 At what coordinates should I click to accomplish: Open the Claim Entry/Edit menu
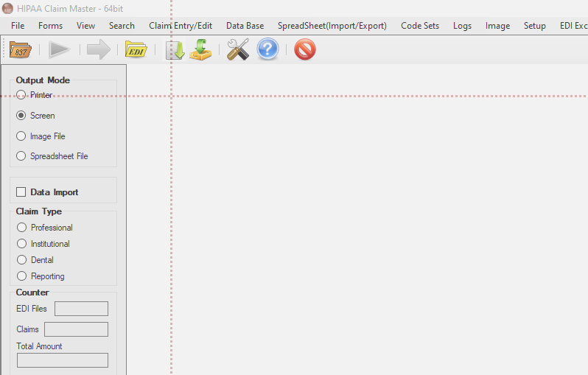181,26
